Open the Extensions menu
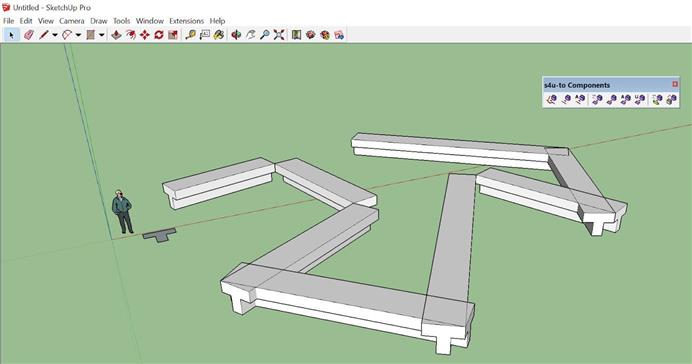692x364 pixels. pos(187,21)
